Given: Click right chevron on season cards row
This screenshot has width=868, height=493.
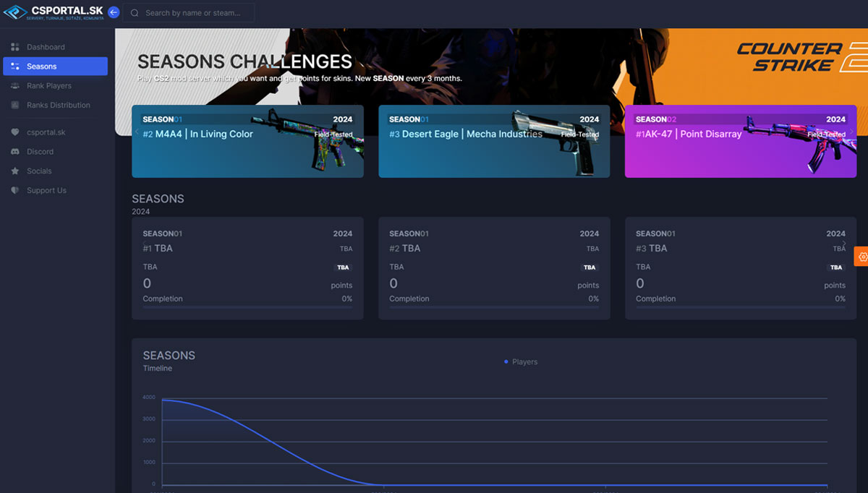Looking at the screenshot, I should point(843,244).
